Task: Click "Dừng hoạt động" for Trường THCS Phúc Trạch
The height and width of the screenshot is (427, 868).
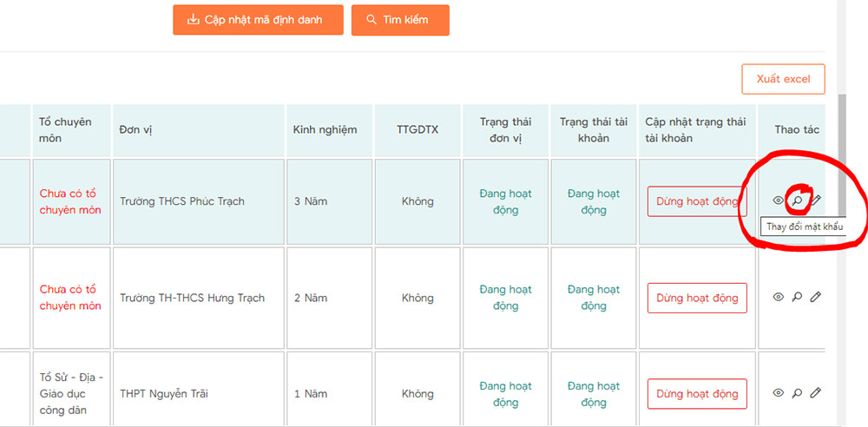Action: [x=697, y=201]
